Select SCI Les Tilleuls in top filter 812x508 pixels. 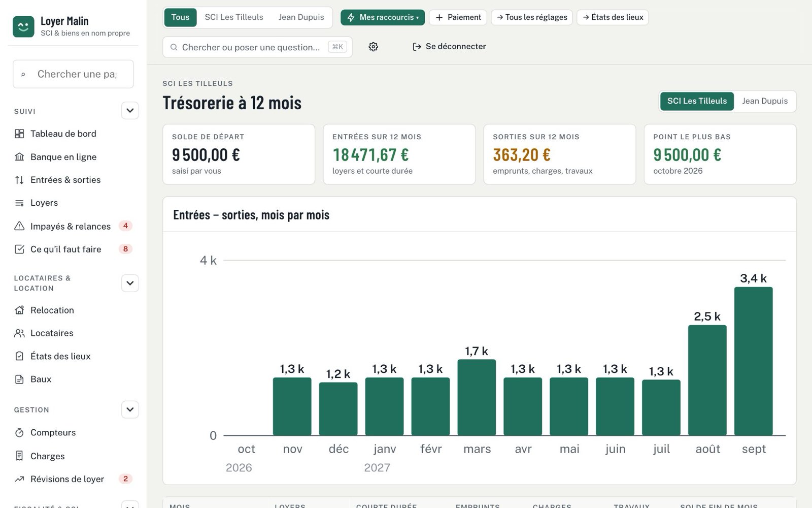[234, 17]
